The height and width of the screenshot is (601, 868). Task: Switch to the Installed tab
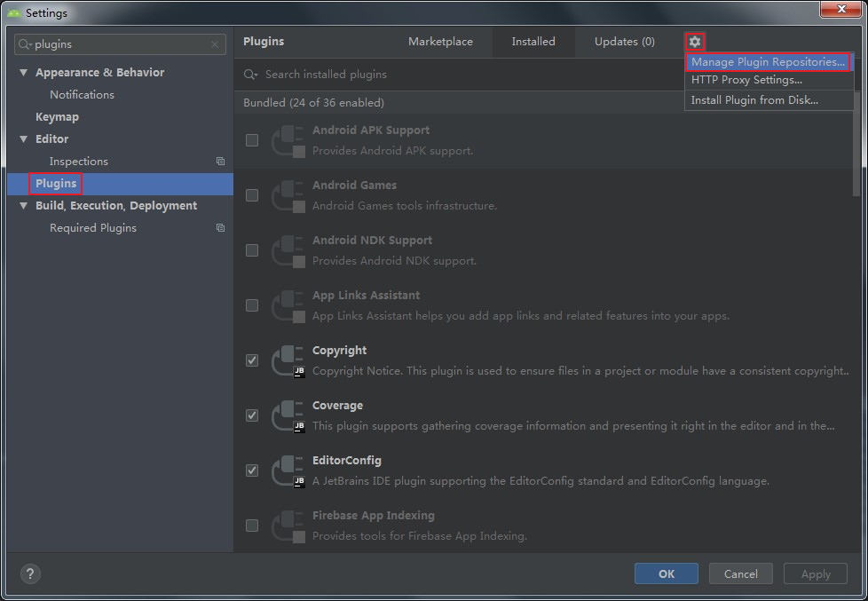(533, 42)
